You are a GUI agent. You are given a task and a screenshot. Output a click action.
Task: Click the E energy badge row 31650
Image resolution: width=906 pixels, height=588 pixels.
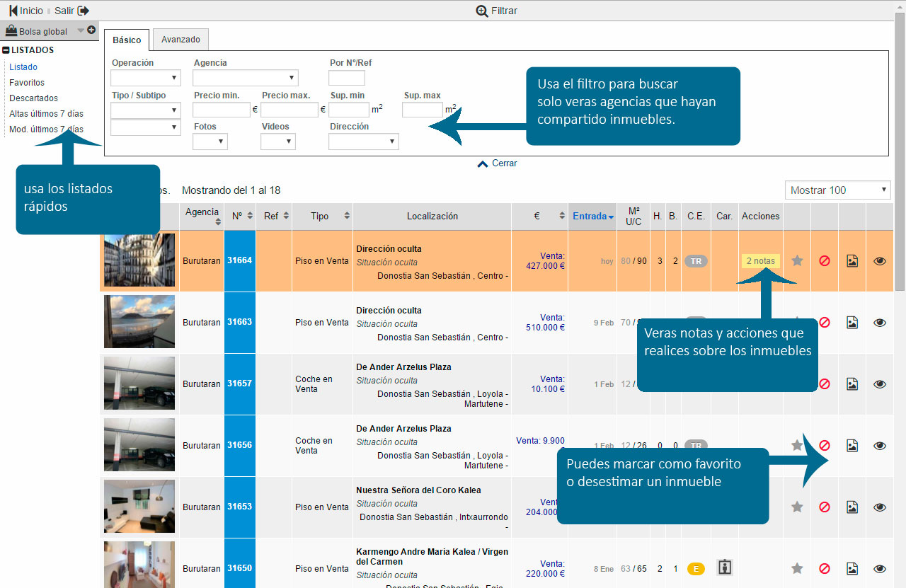click(696, 569)
